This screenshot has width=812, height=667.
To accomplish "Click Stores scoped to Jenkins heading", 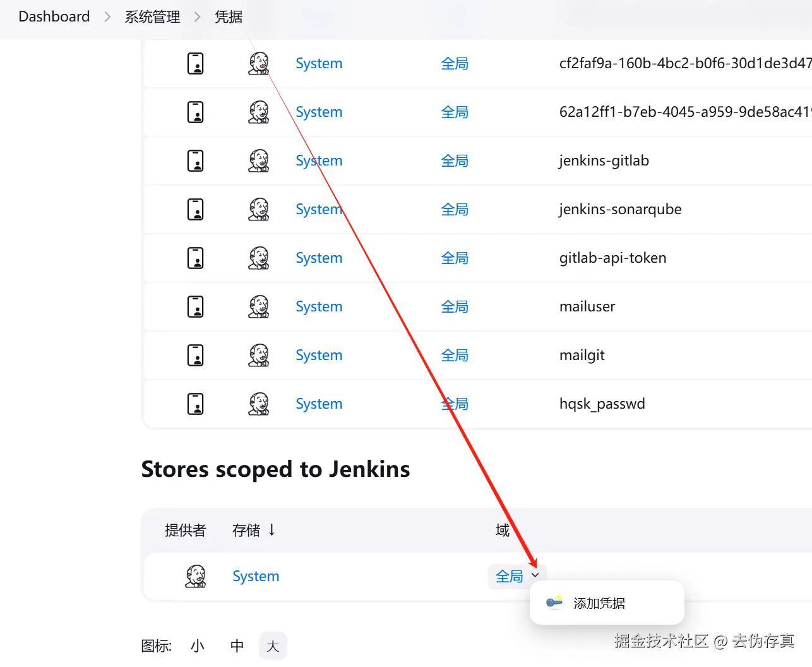I will (x=276, y=469).
